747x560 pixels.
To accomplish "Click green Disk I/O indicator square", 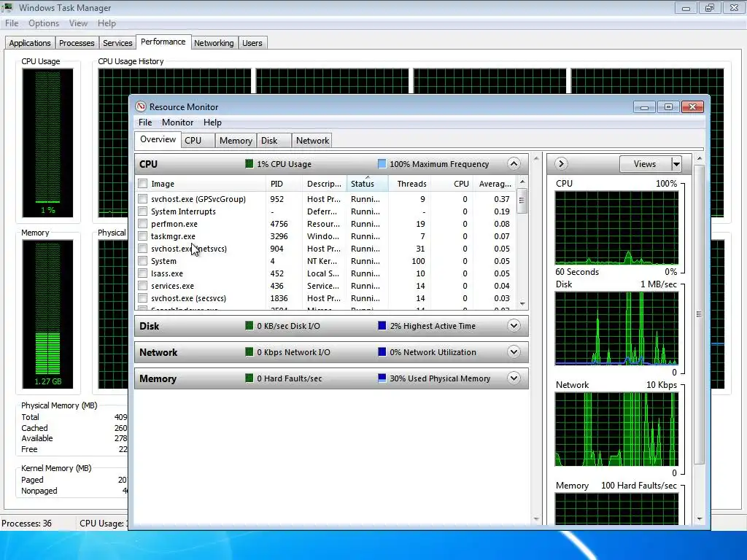I will 249,326.
